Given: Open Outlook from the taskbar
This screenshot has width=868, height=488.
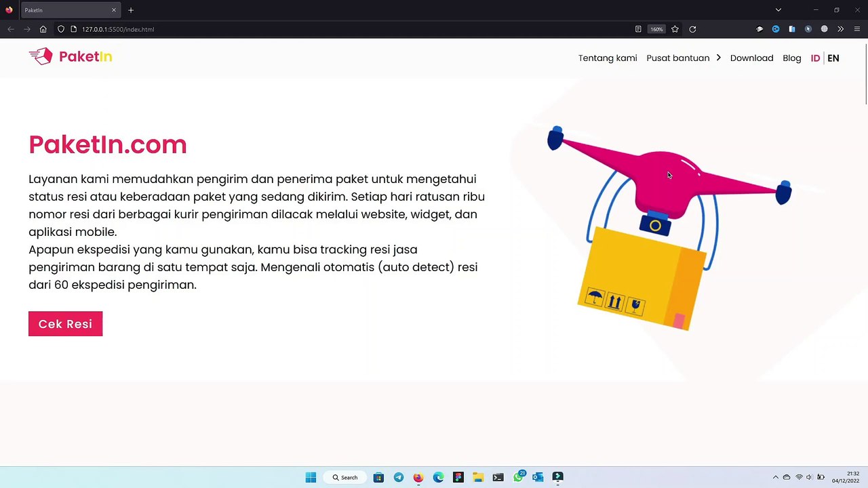Looking at the screenshot, I should pyautogui.click(x=538, y=477).
